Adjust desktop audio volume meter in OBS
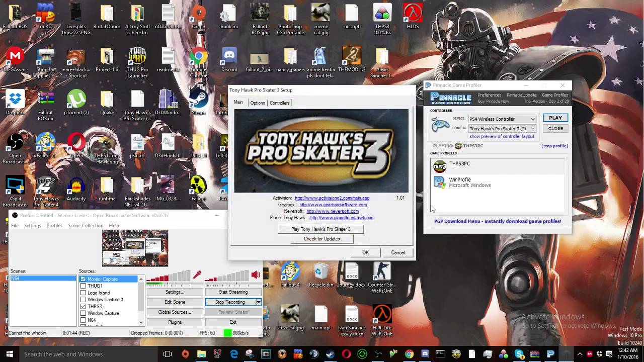Viewport: 644px width, 362px height. tap(226, 277)
